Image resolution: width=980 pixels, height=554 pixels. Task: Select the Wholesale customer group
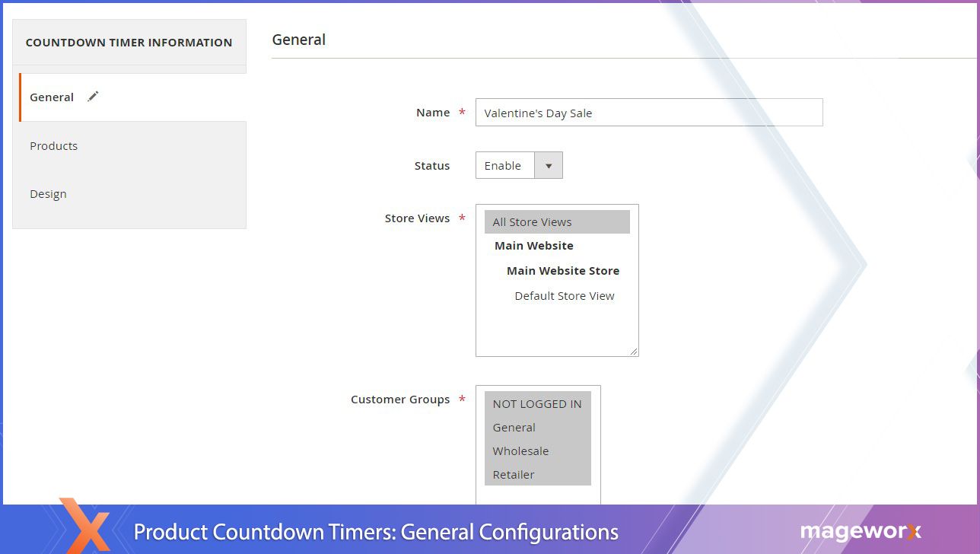click(x=520, y=451)
